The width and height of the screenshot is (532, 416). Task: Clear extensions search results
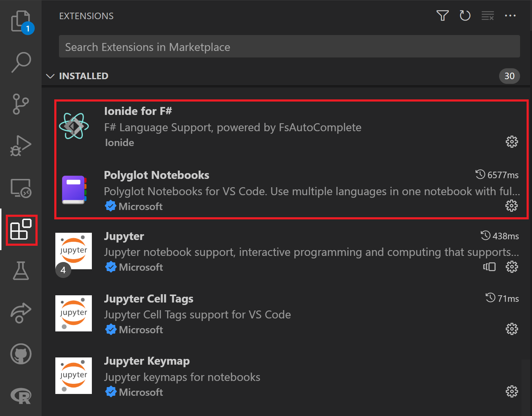tap(488, 16)
